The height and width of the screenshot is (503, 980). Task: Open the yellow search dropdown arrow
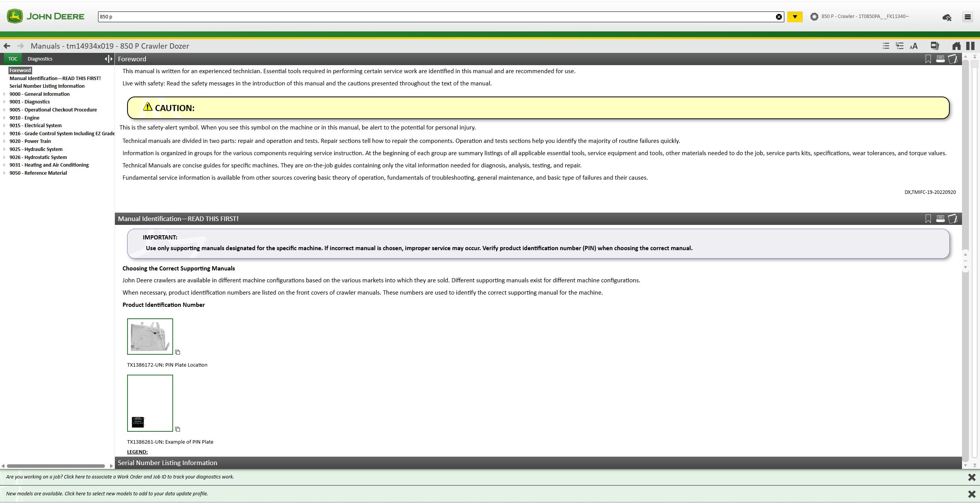[x=795, y=17]
